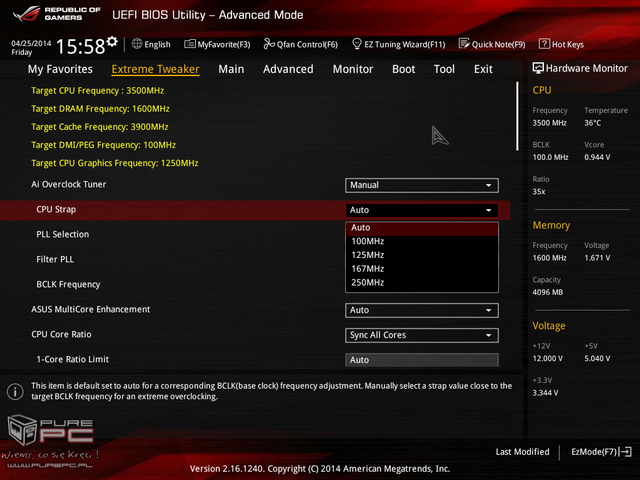Go to the Boot tab
The image size is (640, 480).
[403, 69]
